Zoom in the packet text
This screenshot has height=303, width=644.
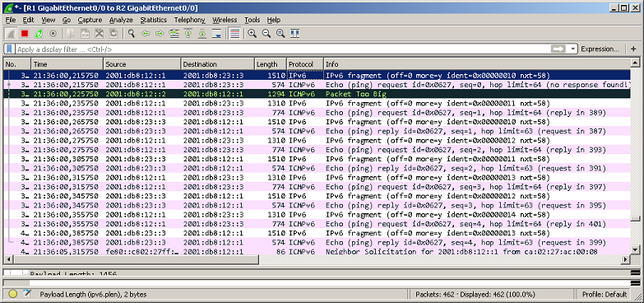253,34
